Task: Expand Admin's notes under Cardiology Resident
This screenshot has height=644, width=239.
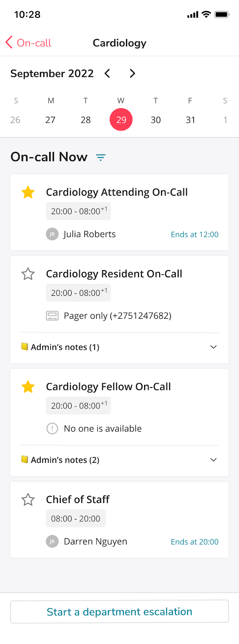Action: [214, 347]
